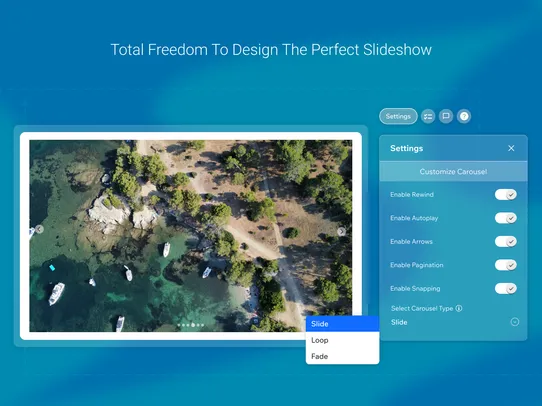This screenshot has height=406, width=542.
Task: Click the Total Freedom slideshow heading
Action: click(271, 50)
